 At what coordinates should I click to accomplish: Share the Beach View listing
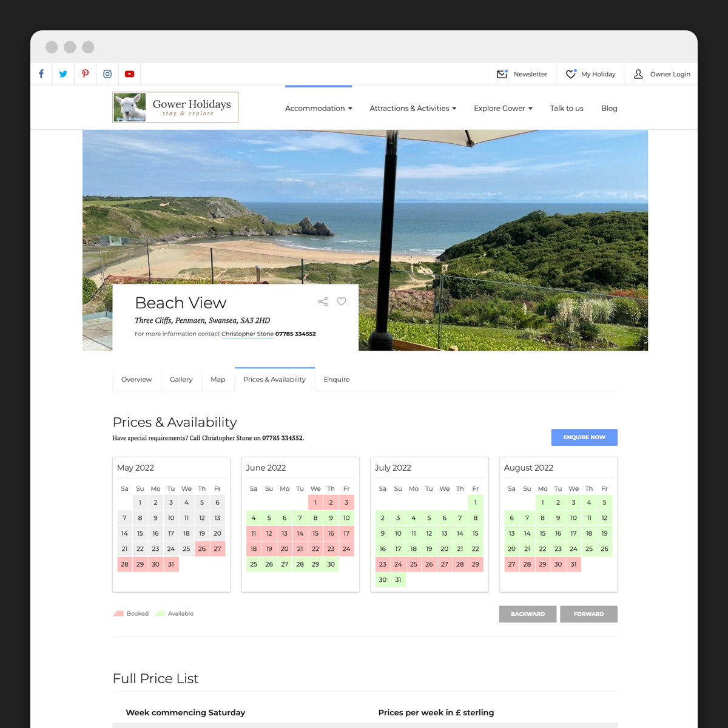click(x=323, y=302)
